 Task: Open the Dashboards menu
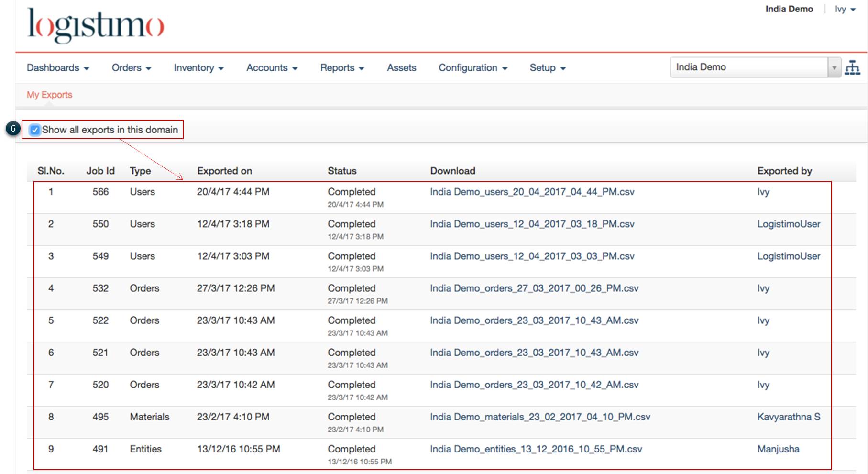[58, 68]
